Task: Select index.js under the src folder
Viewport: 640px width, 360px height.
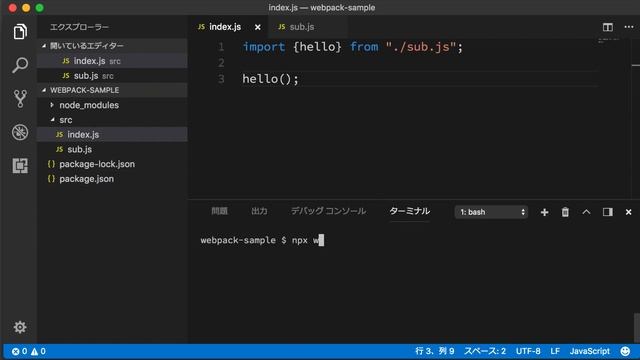Action: click(112, 134)
